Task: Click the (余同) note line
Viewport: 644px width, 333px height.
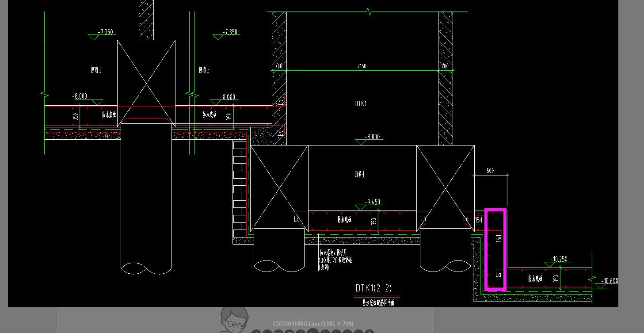Action: 324,268
